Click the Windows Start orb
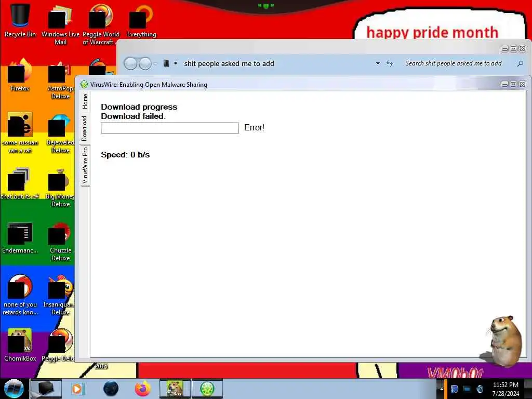Screen dimensions: 532x399 click(x=14, y=389)
